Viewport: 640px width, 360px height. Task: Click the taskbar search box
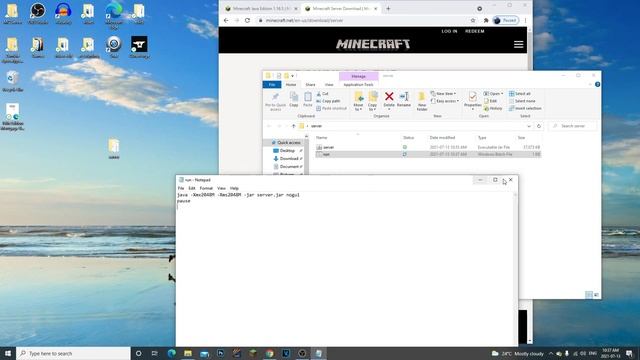click(x=73, y=353)
